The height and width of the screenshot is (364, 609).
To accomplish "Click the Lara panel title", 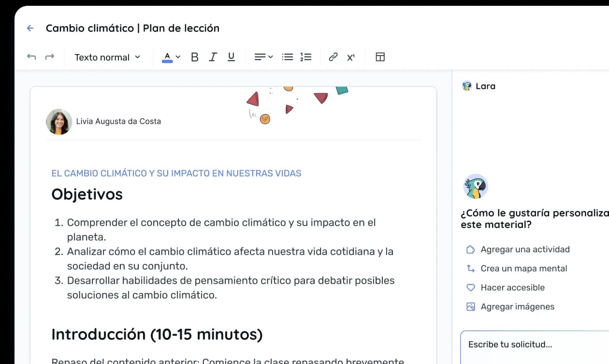I will 485,86.
